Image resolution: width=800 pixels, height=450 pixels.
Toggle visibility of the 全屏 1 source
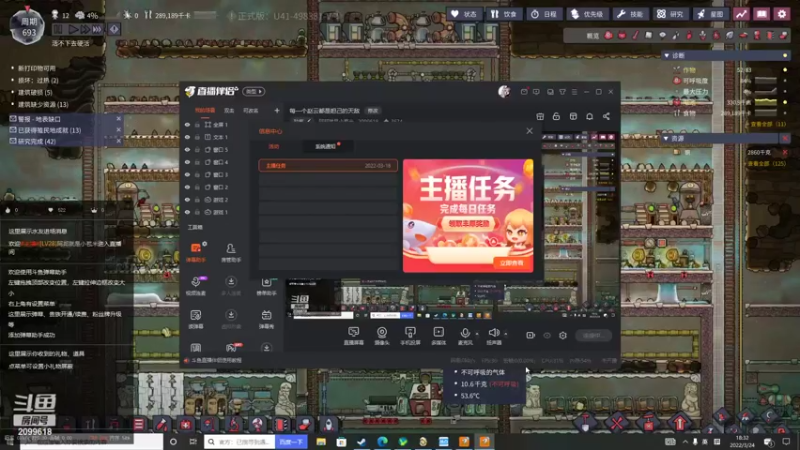pos(187,124)
